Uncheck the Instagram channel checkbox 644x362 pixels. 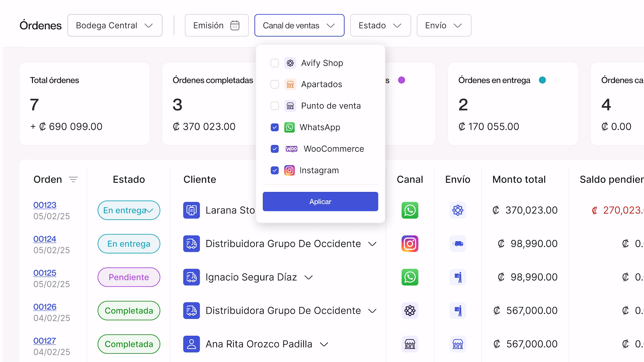[x=275, y=170]
